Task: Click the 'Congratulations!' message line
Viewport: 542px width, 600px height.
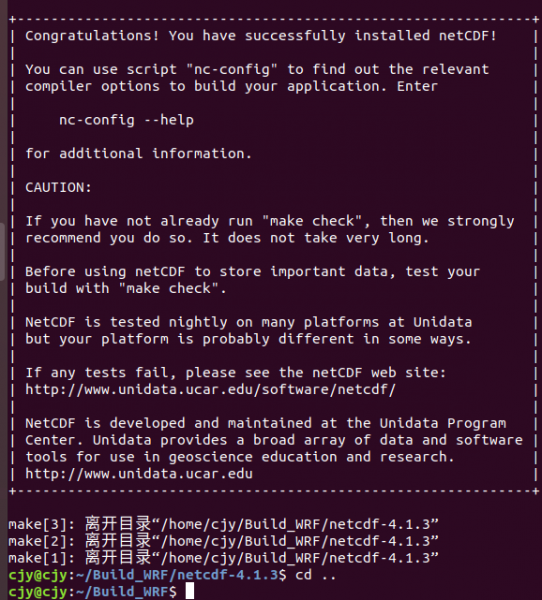Action: click(261, 36)
